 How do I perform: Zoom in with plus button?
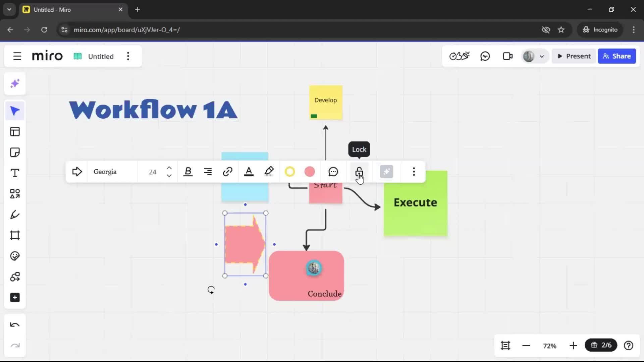[x=573, y=346]
